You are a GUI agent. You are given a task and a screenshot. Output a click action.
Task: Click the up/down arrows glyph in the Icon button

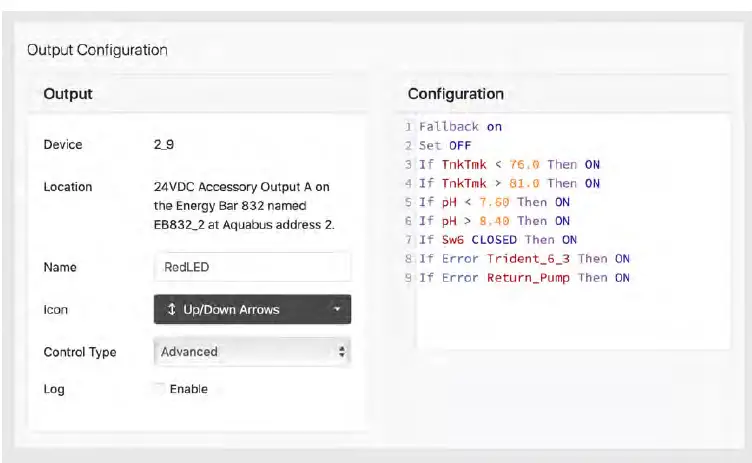[172, 310]
